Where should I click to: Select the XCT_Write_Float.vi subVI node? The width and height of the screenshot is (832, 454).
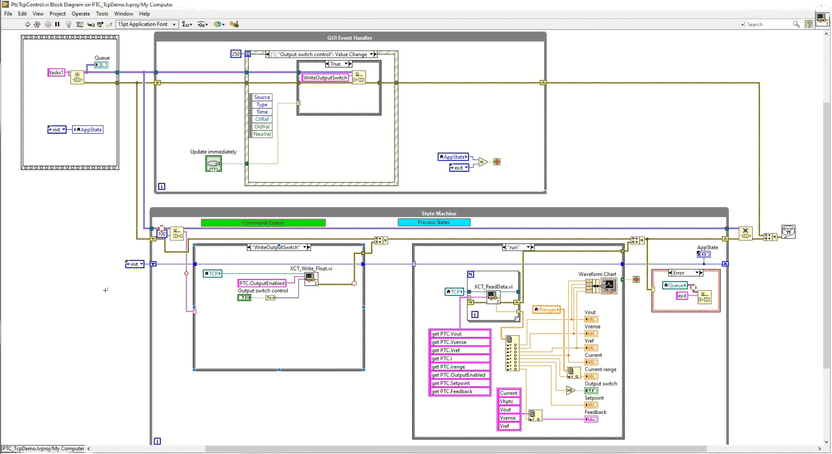311,281
